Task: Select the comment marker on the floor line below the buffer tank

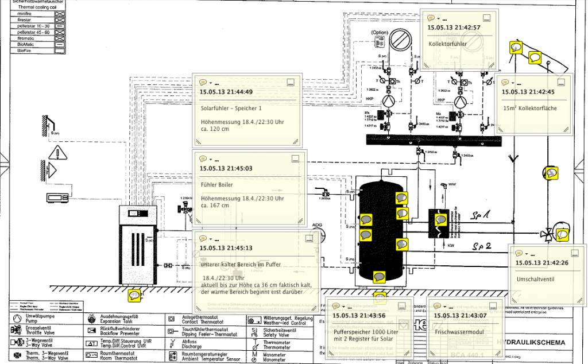Action: pos(380,297)
